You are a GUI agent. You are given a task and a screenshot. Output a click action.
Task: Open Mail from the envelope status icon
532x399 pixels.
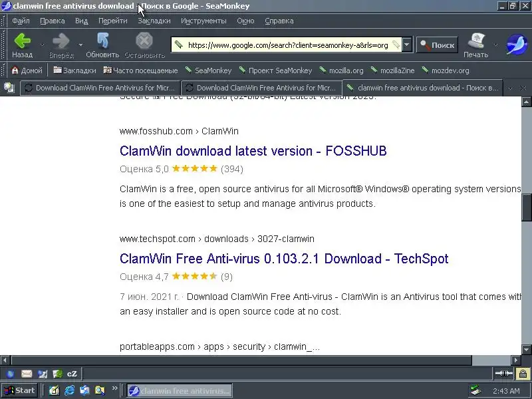[x=27, y=374]
